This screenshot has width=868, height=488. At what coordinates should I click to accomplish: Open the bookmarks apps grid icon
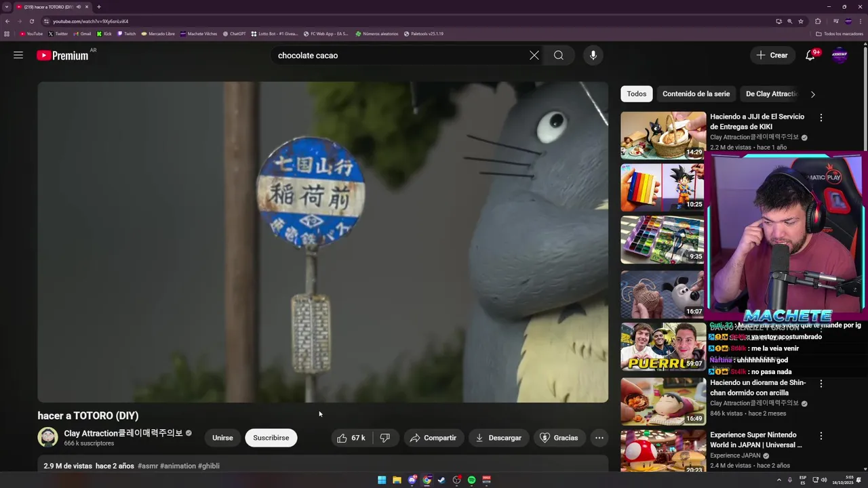[7, 34]
